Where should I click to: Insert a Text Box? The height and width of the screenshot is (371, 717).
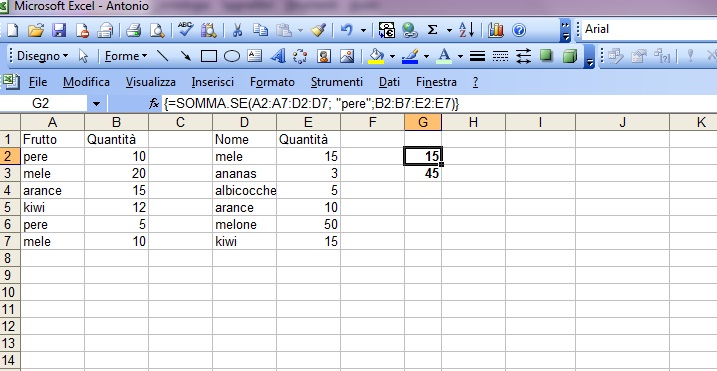click(255, 56)
